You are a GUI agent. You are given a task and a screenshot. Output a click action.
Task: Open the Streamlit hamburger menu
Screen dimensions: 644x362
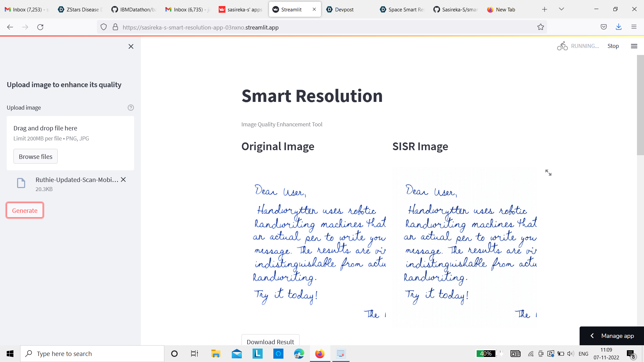point(634,46)
